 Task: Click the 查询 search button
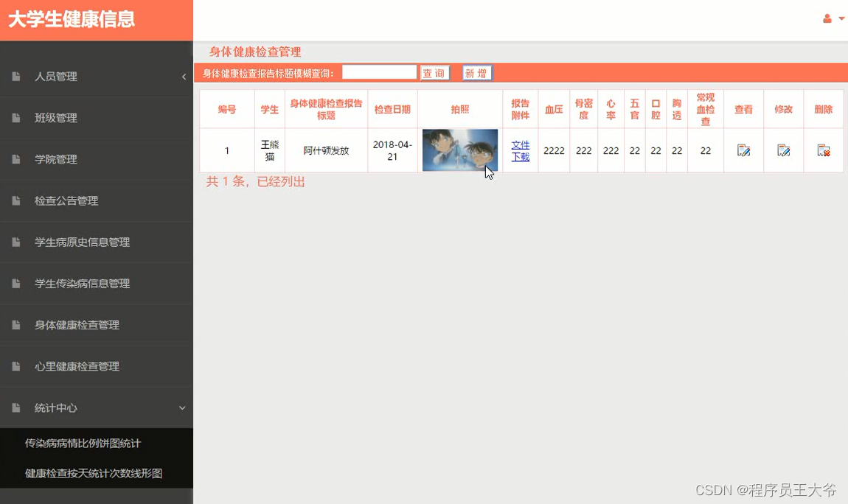[434, 72]
